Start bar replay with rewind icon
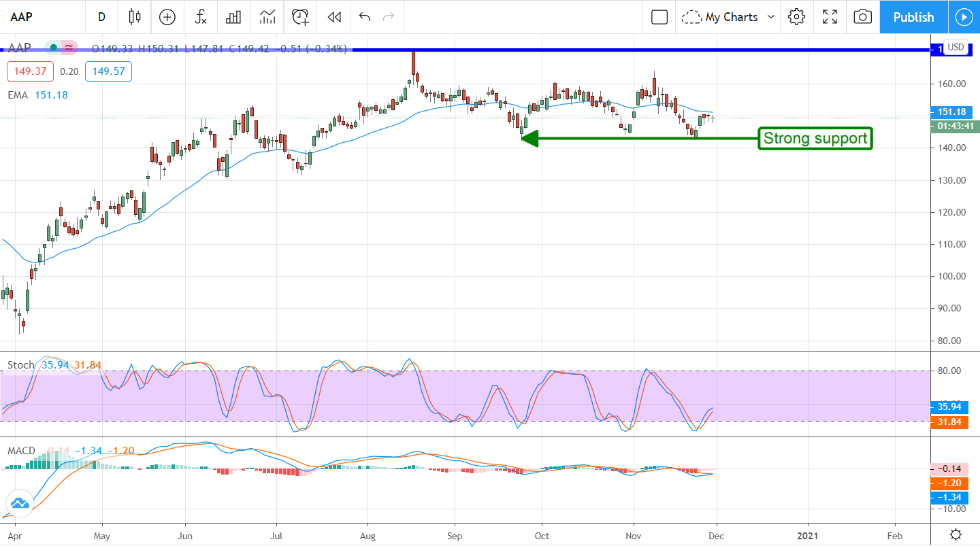Viewport: 980px width, 546px height. click(334, 17)
